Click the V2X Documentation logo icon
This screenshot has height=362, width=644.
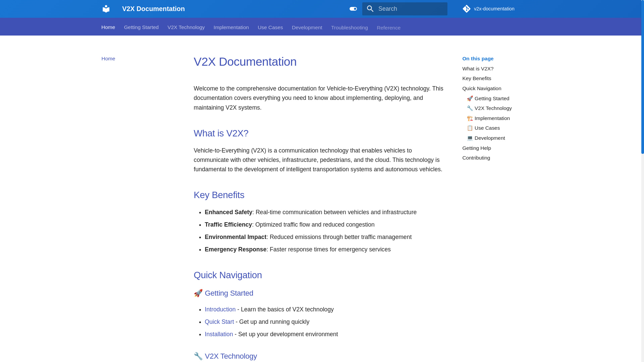106,9
